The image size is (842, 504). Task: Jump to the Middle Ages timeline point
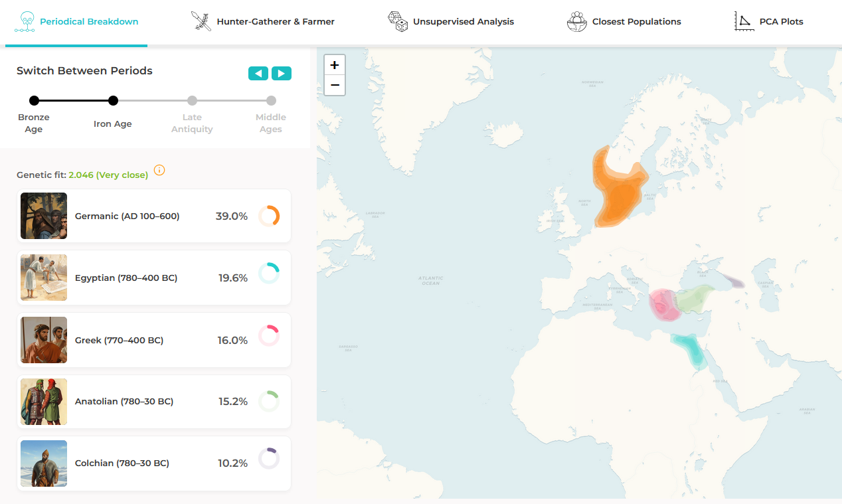[x=271, y=101]
